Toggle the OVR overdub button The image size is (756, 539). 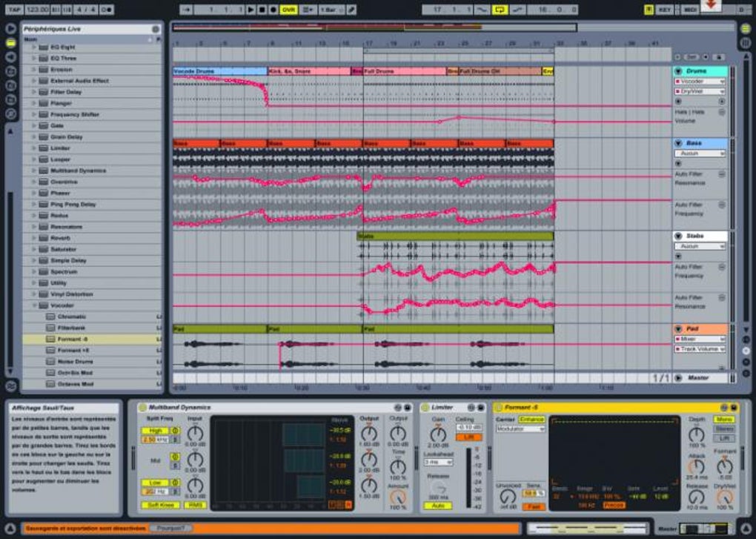[x=288, y=10]
